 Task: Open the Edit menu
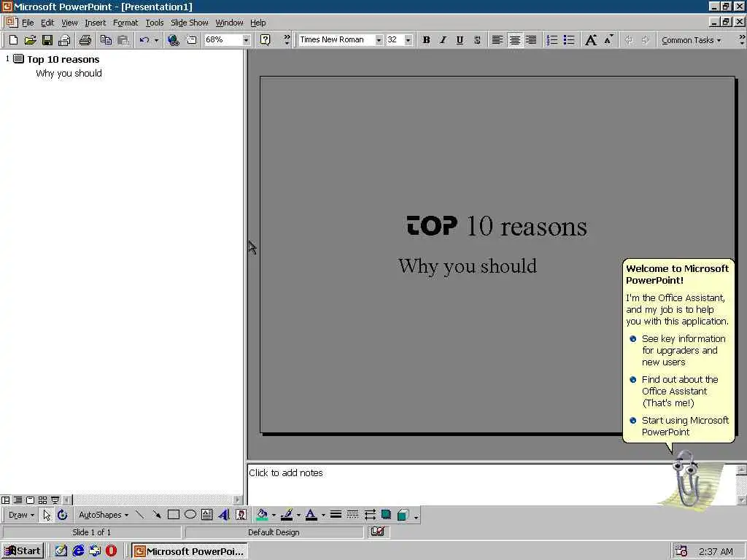(x=47, y=23)
